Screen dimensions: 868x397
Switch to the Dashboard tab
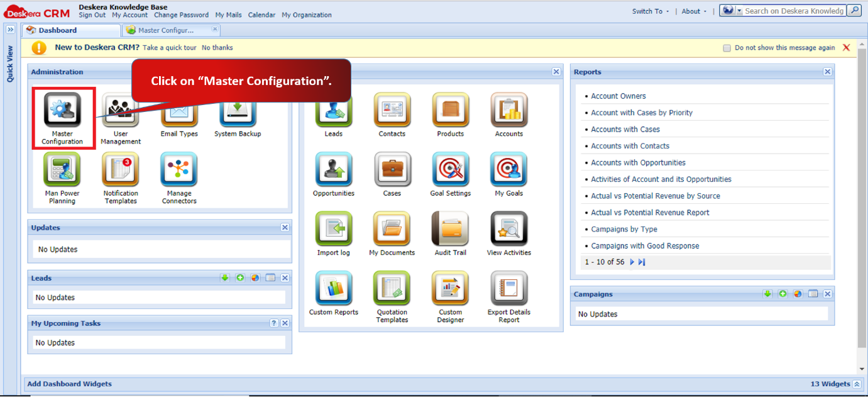coord(71,30)
